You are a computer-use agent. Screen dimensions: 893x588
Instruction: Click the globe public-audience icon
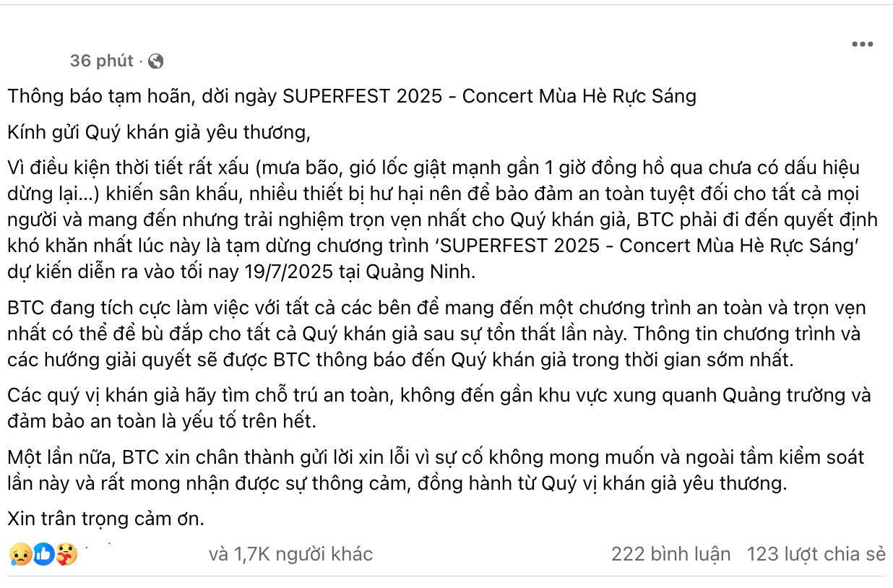click(x=155, y=61)
